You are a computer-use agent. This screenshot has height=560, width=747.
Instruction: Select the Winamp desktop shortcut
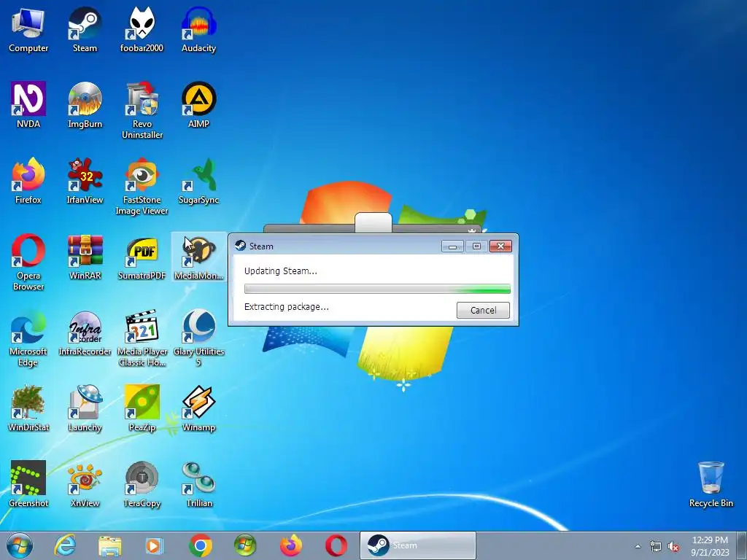click(198, 408)
